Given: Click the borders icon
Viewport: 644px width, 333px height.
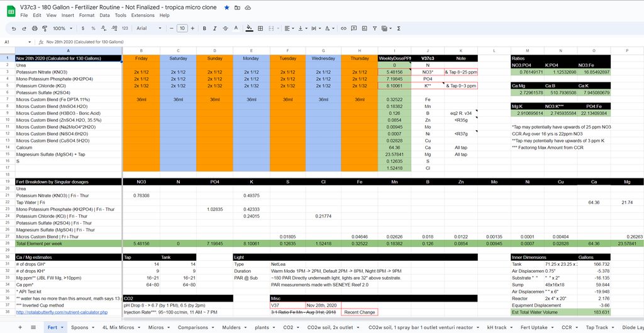Looking at the screenshot, I should tap(261, 28).
